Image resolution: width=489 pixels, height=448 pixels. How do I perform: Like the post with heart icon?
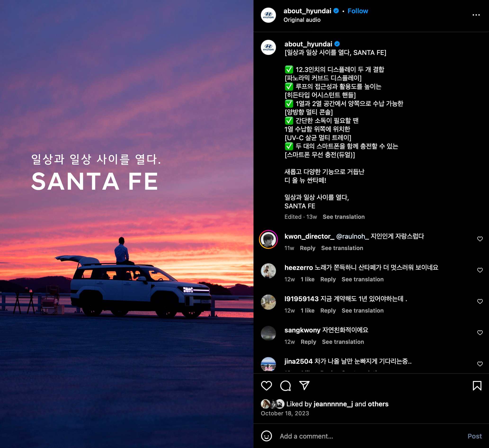point(266,386)
